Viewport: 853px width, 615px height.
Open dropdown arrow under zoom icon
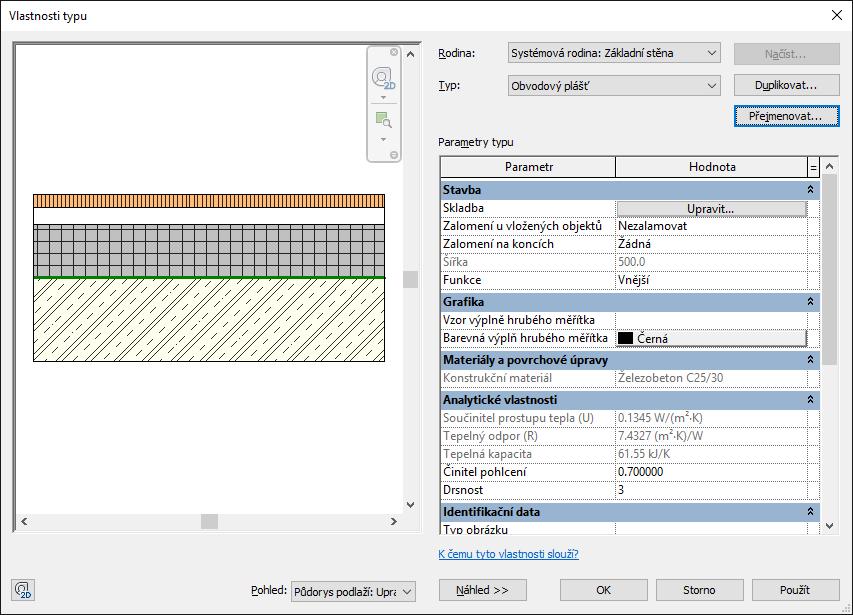click(383, 140)
